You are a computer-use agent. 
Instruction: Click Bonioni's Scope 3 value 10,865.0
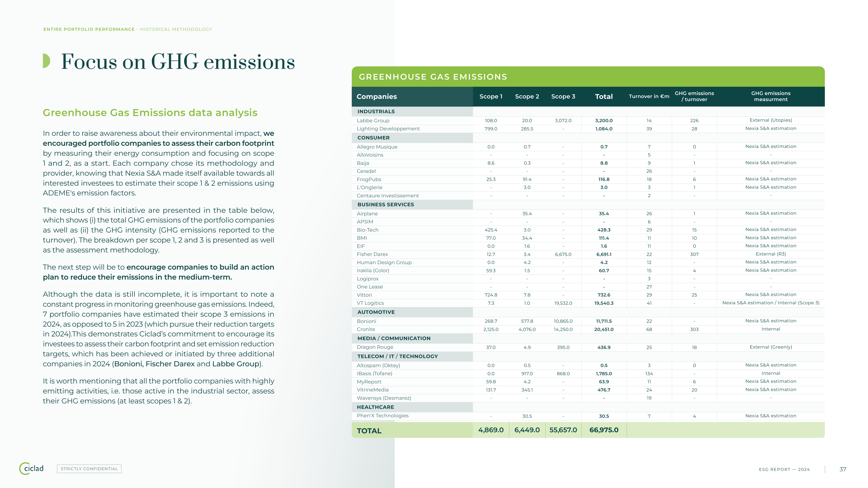pos(563,321)
